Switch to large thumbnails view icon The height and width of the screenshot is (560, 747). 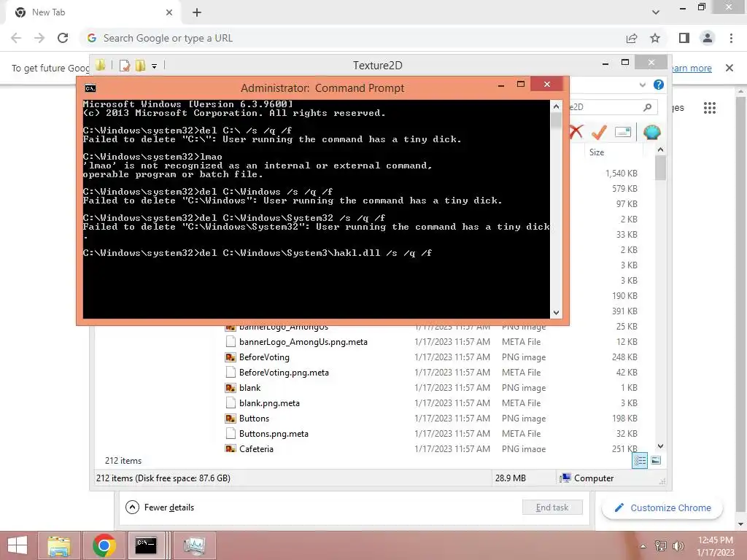[656, 460]
